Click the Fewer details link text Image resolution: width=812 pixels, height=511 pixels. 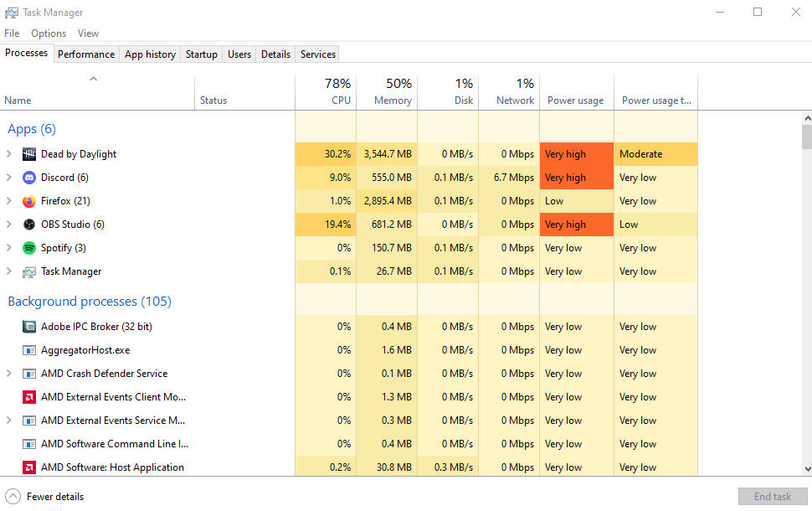click(x=55, y=497)
